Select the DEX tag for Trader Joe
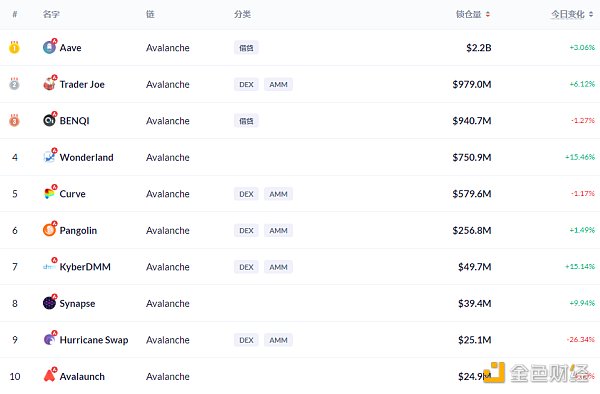This screenshot has height=394, width=600. coord(246,85)
